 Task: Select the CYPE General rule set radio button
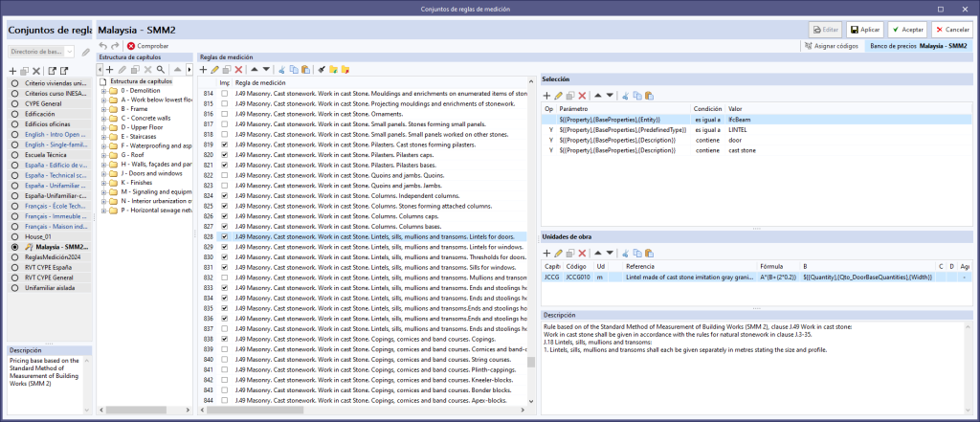[x=14, y=103]
